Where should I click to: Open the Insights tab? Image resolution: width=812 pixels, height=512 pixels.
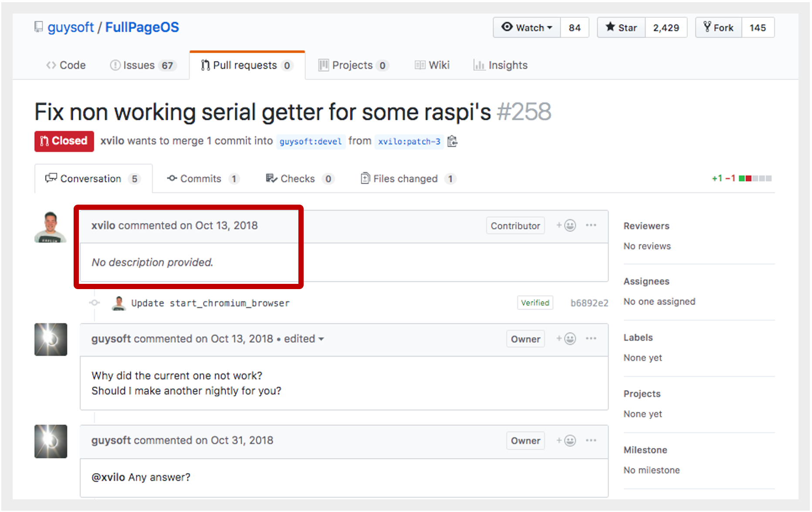tap(501, 65)
